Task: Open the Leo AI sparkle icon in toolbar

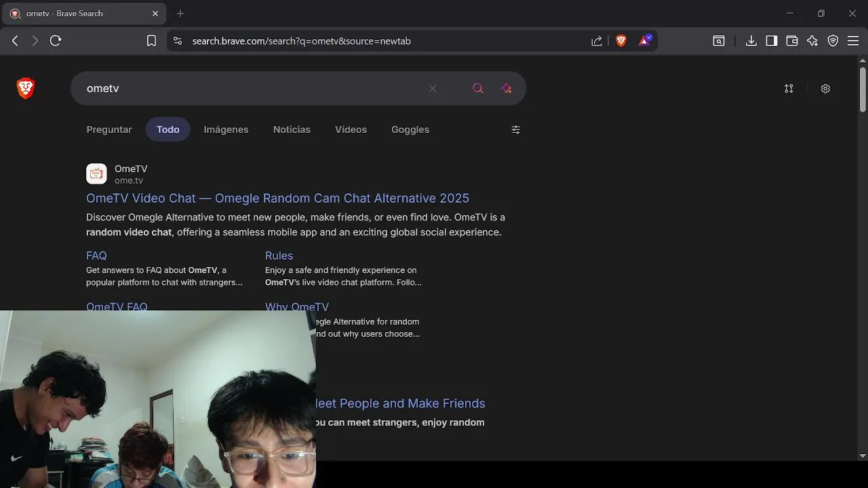Action: coord(812,41)
